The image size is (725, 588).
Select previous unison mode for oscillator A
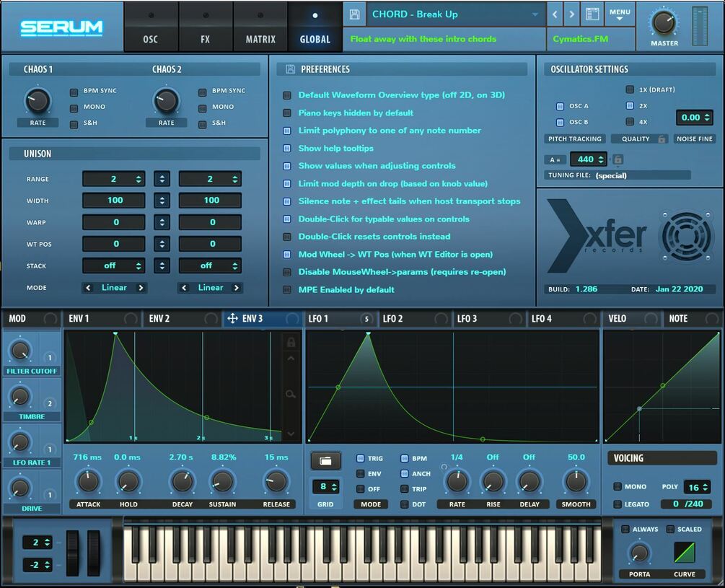88,288
